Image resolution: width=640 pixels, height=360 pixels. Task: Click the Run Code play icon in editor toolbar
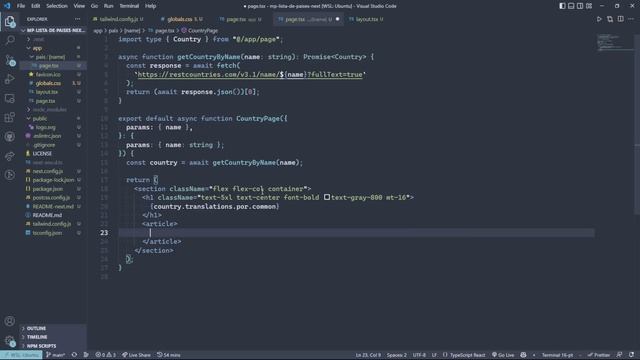(x=599, y=19)
